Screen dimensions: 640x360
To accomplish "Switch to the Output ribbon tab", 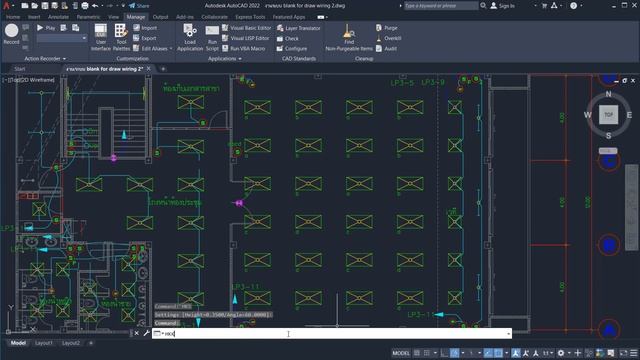I will [160, 17].
